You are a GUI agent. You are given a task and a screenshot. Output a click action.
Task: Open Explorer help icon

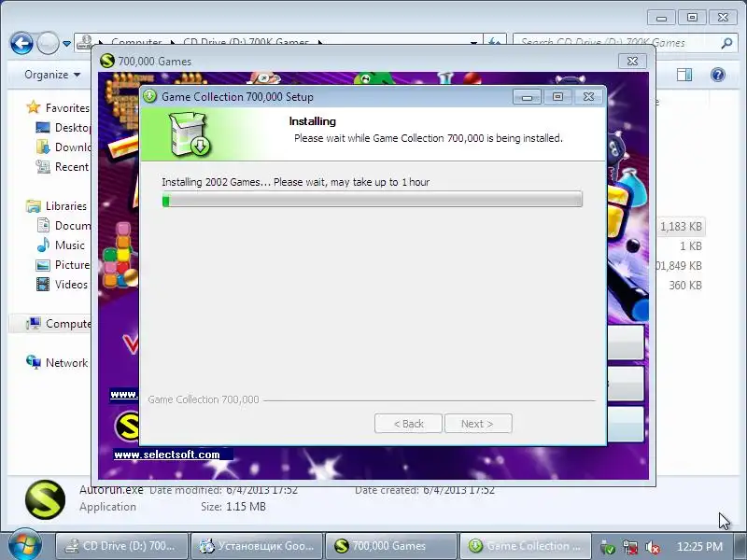pyautogui.click(x=717, y=75)
